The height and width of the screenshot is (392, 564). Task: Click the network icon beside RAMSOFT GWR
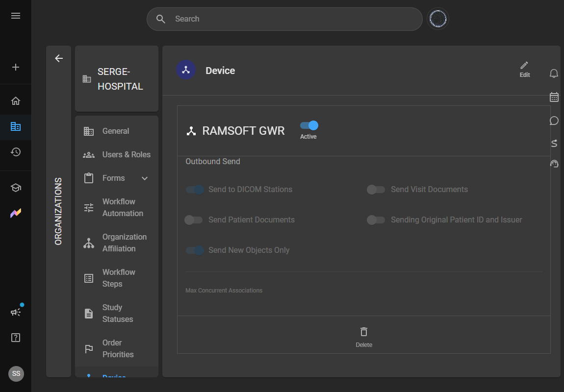[191, 131]
